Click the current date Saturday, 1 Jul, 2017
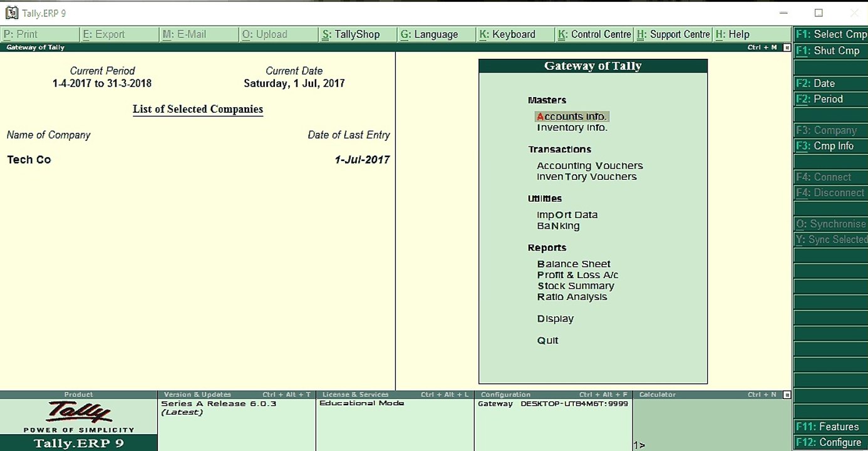The width and height of the screenshot is (868, 451). click(294, 83)
